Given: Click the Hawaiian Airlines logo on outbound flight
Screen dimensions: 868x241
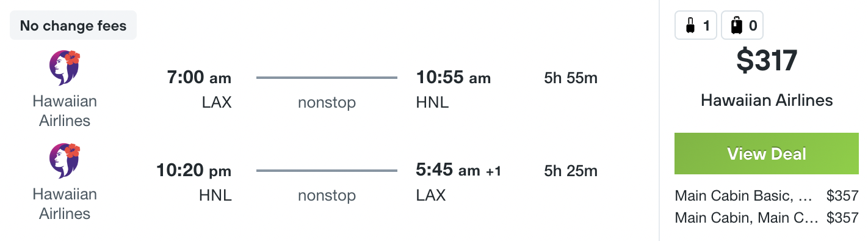Looking at the screenshot, I should click(x=65, y=68).
